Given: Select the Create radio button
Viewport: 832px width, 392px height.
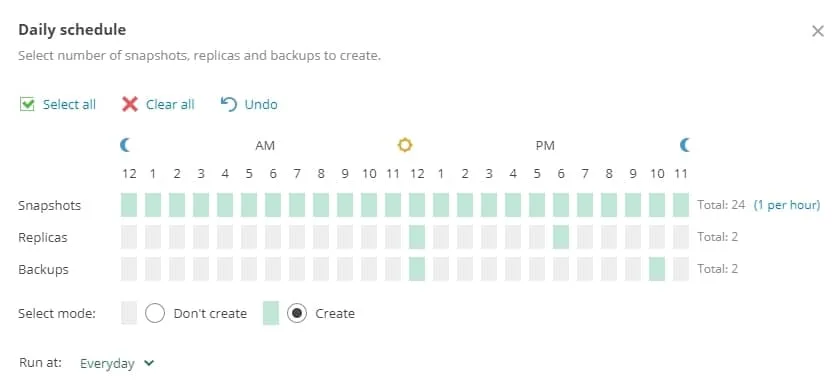Looking at the screenshot, I should click(x=297, y=313).
